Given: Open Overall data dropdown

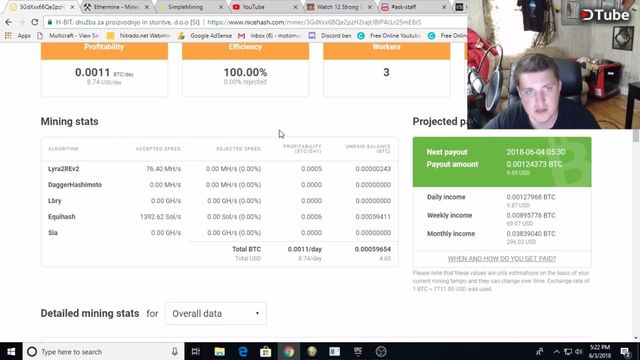Looking at the screenshot, I should click(216, 313).
